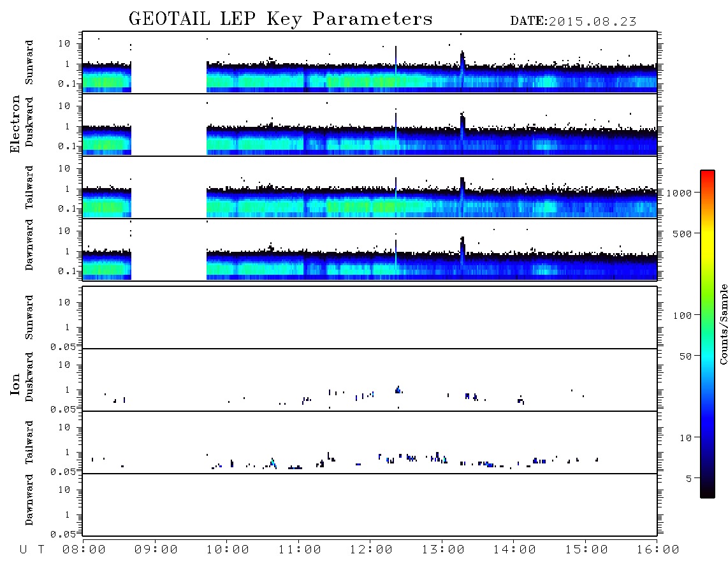The width and height of the screenshot is (728, 561).
Task: Select the Ion Sunward axis label
Action: point(29,317)
